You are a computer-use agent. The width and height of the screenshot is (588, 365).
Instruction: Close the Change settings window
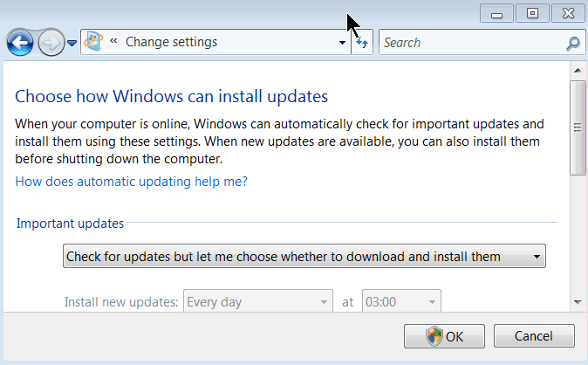pyautogui.click(x=568, y=13)
